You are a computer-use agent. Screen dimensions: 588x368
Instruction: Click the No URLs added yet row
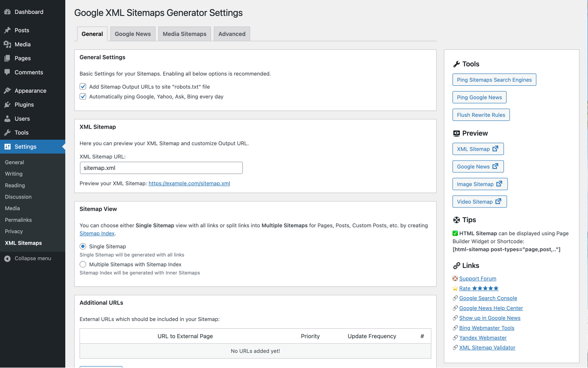[255, 351]
